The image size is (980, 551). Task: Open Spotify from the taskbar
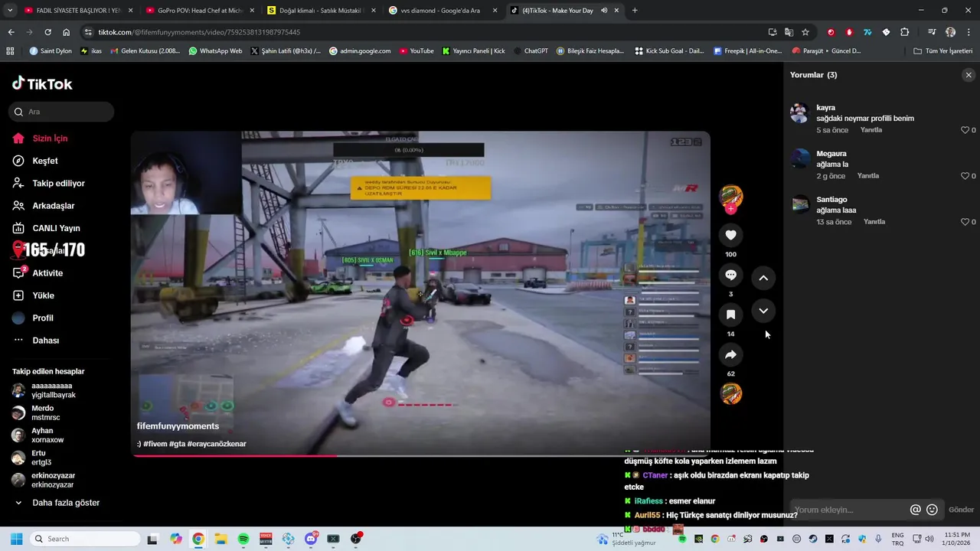[x=243, y=539]
